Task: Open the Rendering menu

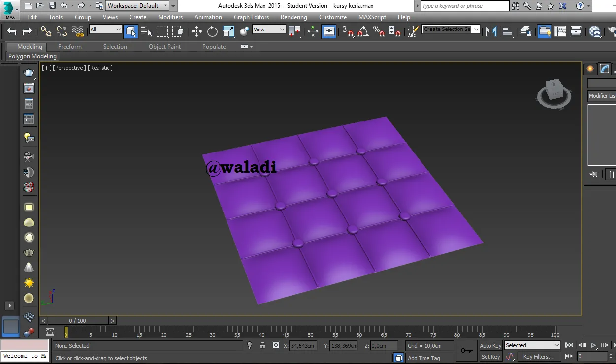Action: [294, 17]
